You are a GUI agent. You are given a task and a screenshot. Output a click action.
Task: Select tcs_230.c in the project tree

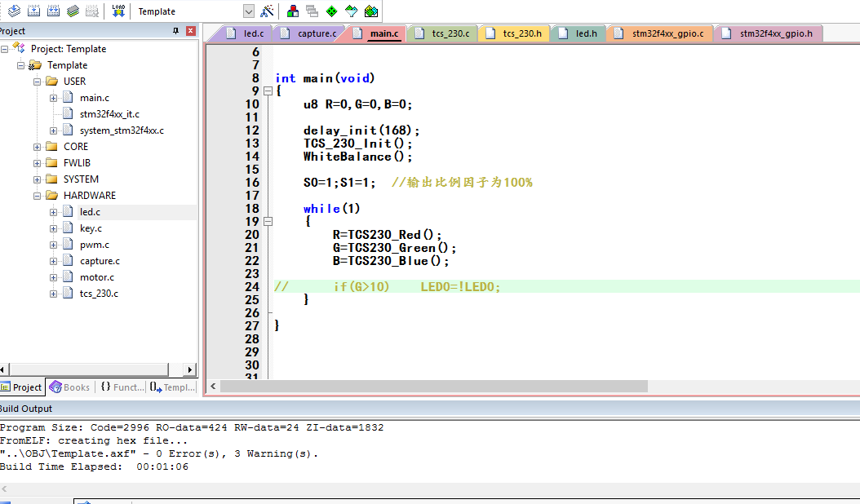pos(99,294)
